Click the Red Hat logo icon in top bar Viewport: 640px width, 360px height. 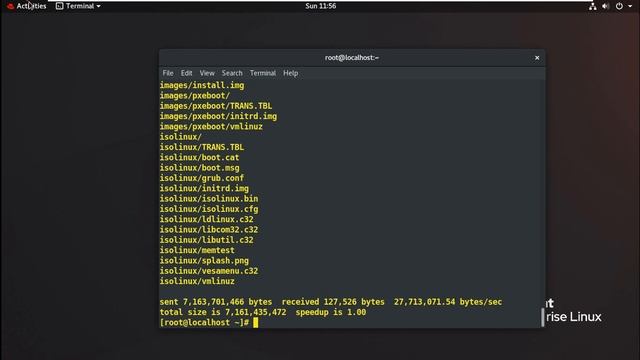(x=11, y=6)
